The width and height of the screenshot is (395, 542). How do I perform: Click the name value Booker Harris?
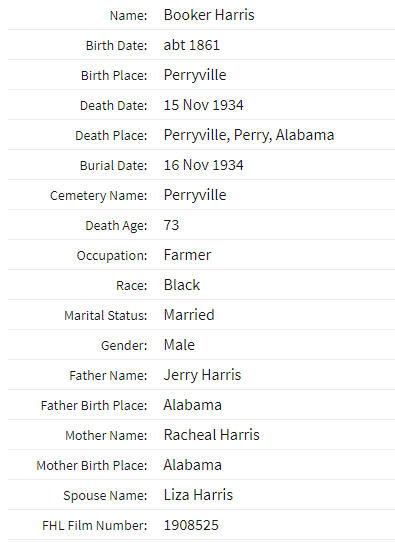209,15
